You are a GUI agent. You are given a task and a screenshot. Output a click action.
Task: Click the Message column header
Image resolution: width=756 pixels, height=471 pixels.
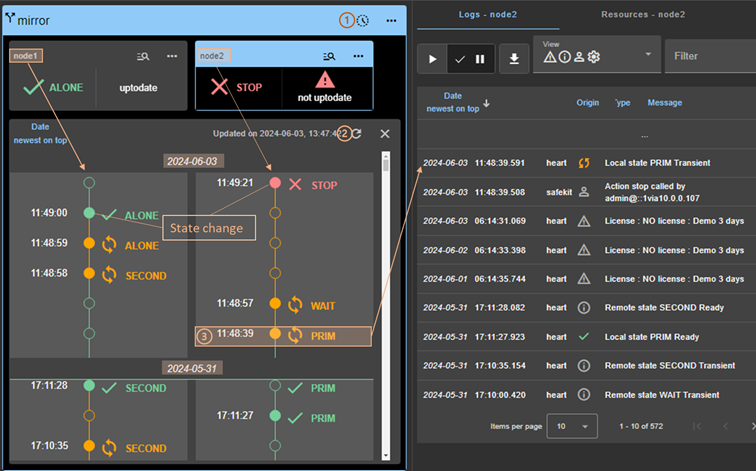[664, 102]
